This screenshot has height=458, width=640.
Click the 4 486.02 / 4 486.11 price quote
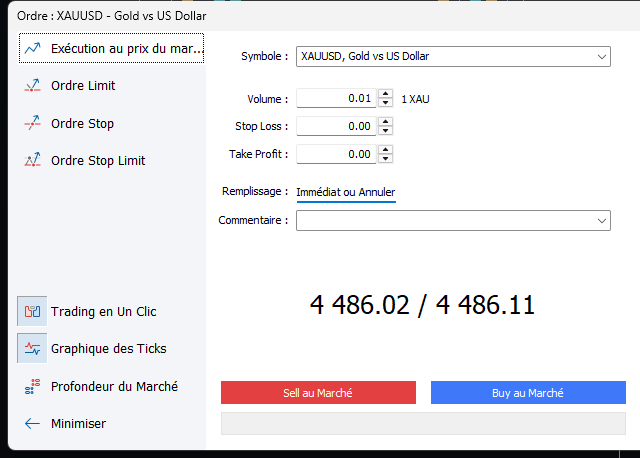422,305
